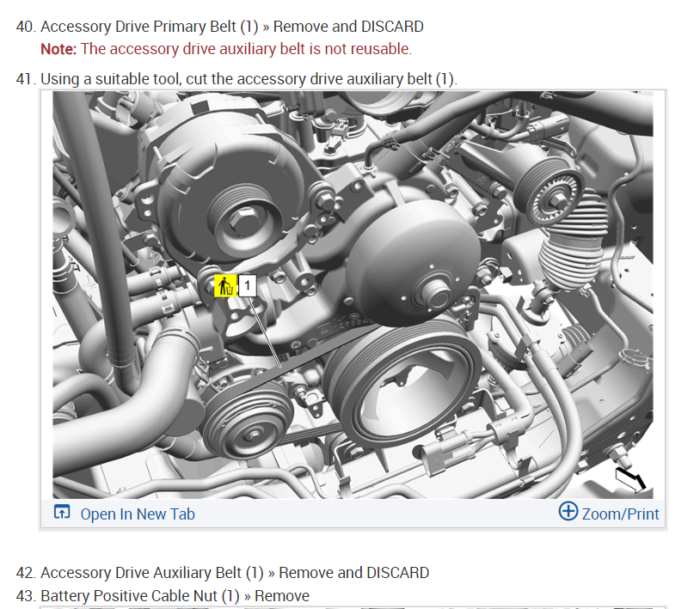This screenshot has width=700, height=609.
Task: Select the red Note about belt not reusable
Action: [226, 49]
